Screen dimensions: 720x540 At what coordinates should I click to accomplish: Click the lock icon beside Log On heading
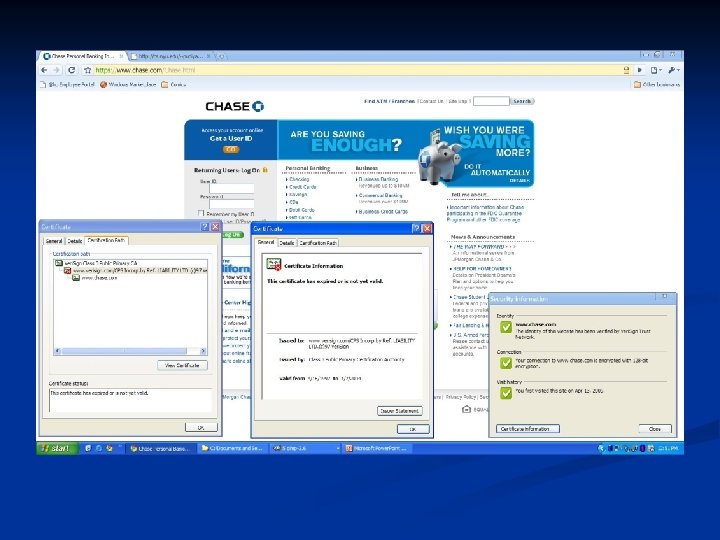click(x=265, y=170)
